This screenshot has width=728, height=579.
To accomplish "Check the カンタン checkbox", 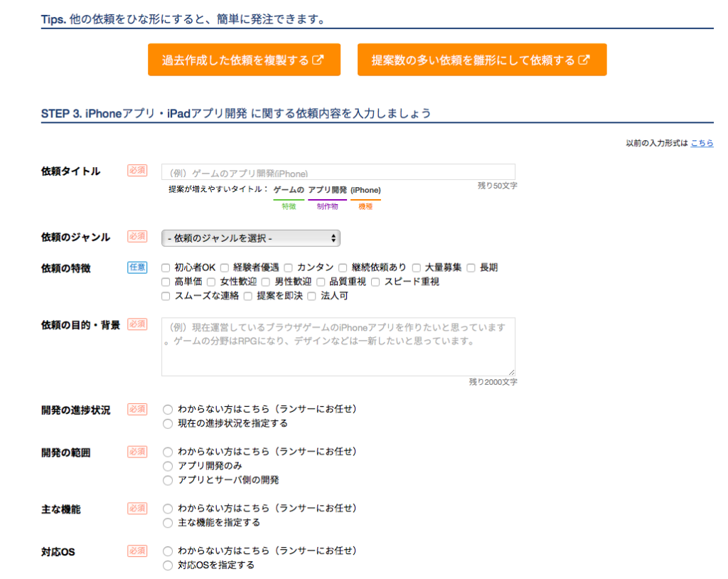I will coord(289,267).
